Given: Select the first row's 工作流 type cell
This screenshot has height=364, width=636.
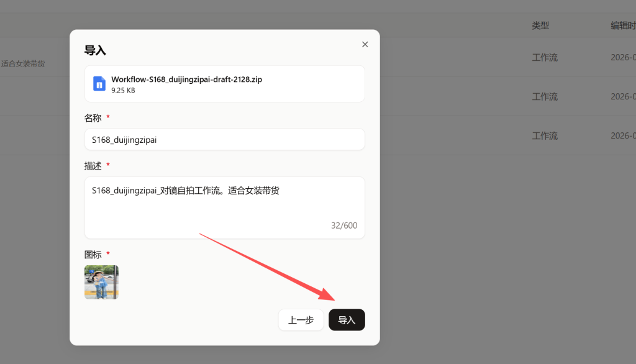Looking at the screenshot, I should pyautogui.click(x=545, y=58).
